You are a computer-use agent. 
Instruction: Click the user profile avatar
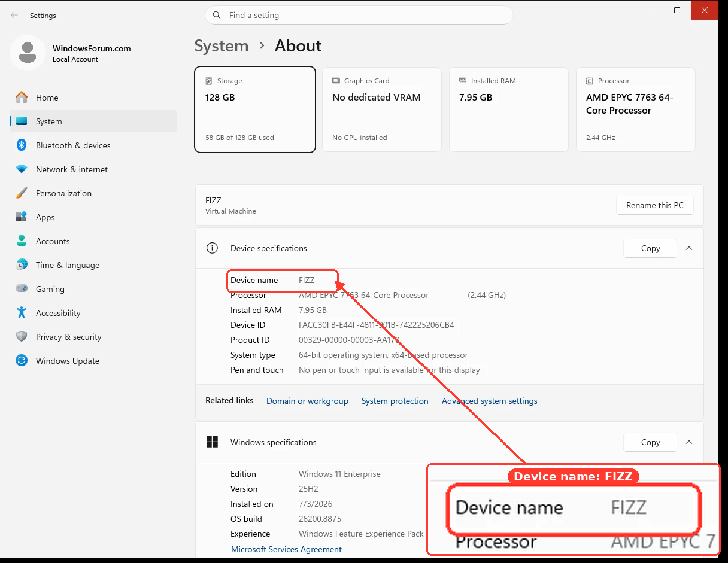click(x=28, y=53)
